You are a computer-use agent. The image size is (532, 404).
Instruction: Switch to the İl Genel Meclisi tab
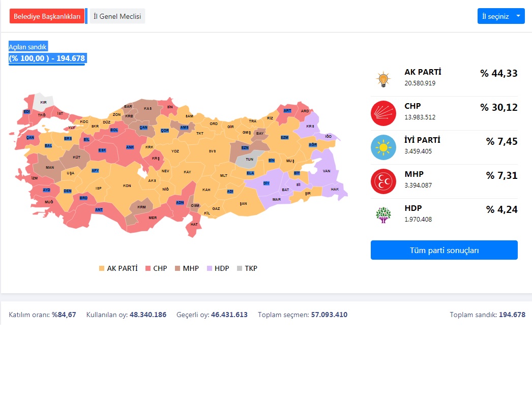point(117,16)
